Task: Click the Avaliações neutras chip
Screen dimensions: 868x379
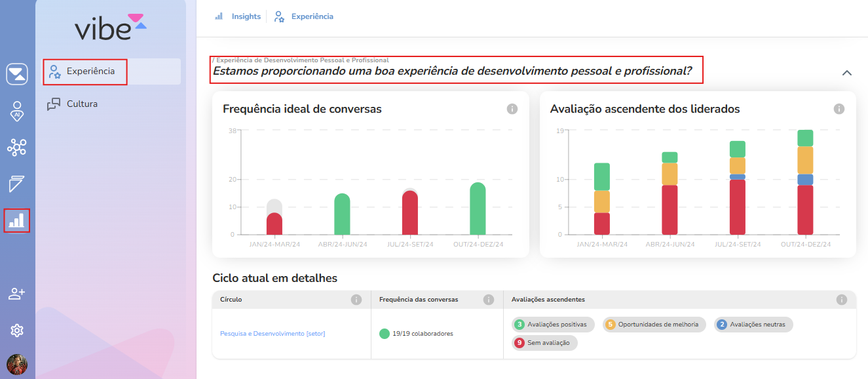Action: coord(753,325)
